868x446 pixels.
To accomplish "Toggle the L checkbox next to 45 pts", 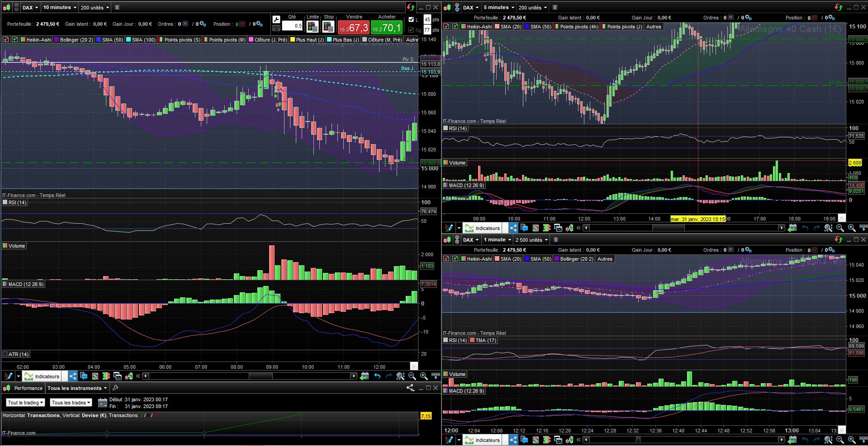I will [x=411, y=19].
